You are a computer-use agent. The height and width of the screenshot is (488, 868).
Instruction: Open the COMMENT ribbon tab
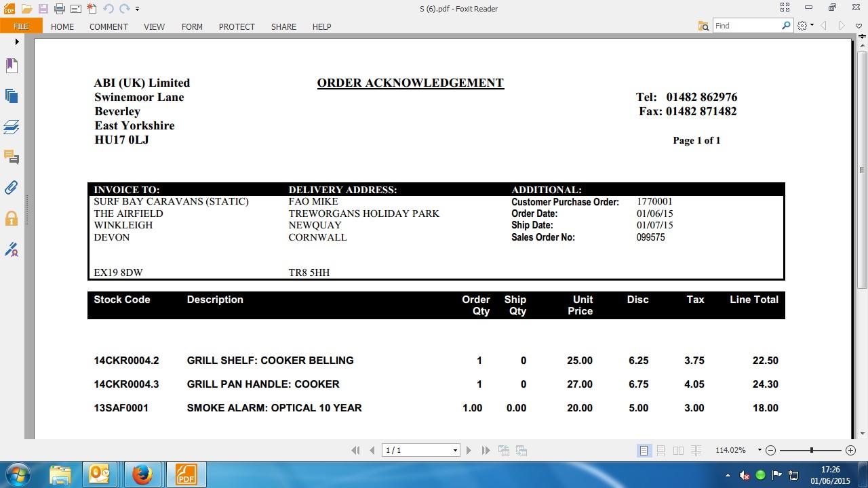(108, 26)
